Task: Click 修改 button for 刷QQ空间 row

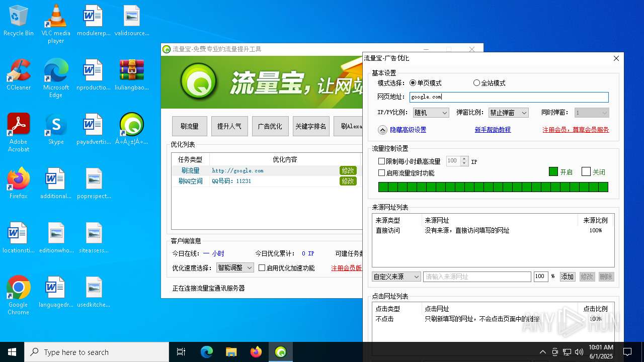Action: click(x=348, y=181)
